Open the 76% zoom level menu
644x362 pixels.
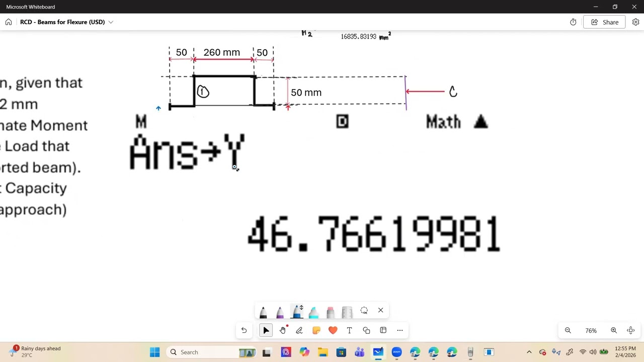click(x=591, y=331)
